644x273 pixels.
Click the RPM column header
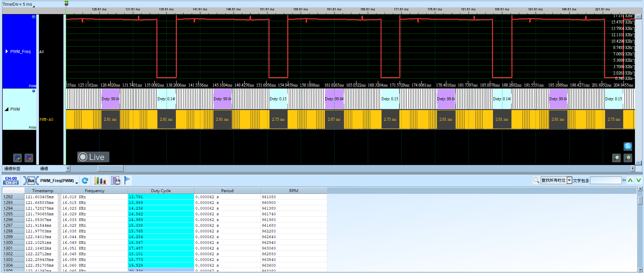pyautogui.click(x=294, y=190)
